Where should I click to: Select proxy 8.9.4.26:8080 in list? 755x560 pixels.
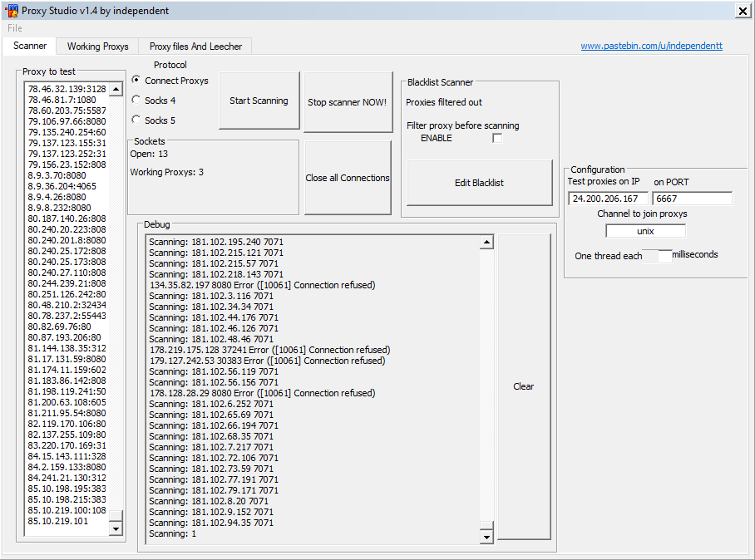coord(57,197)
